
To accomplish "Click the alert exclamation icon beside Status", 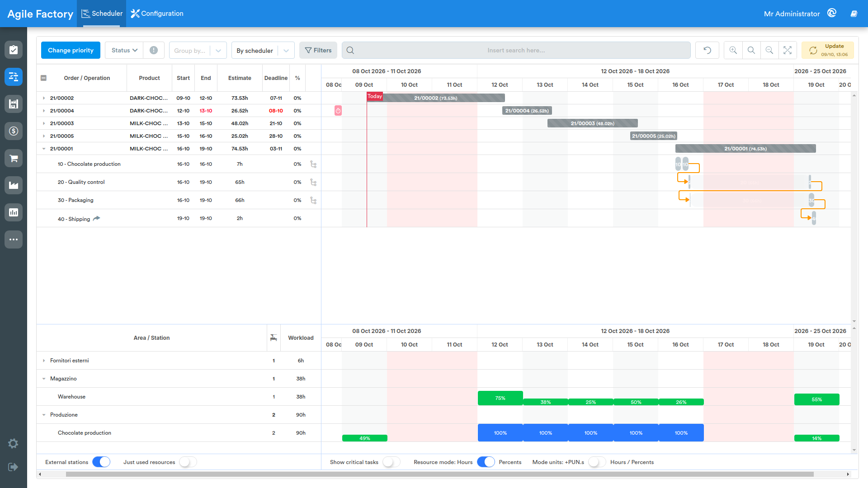I will pos(154,50).
